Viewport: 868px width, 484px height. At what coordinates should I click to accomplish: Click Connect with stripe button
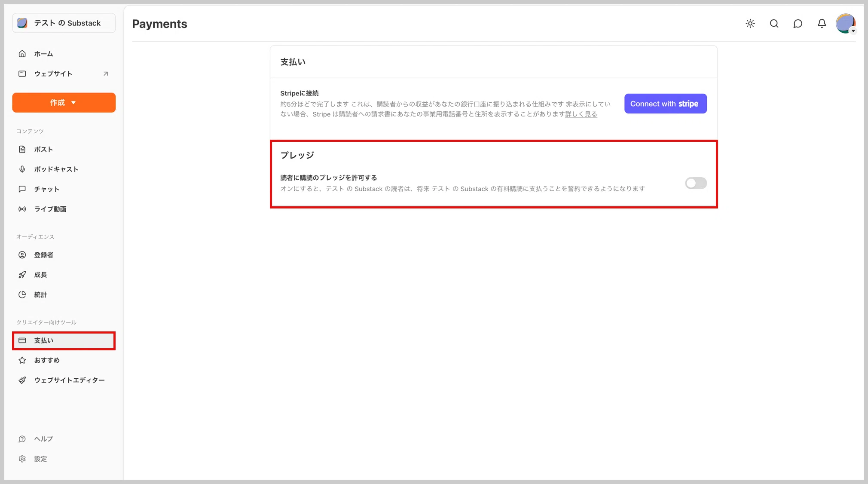[x=665, y=104]
